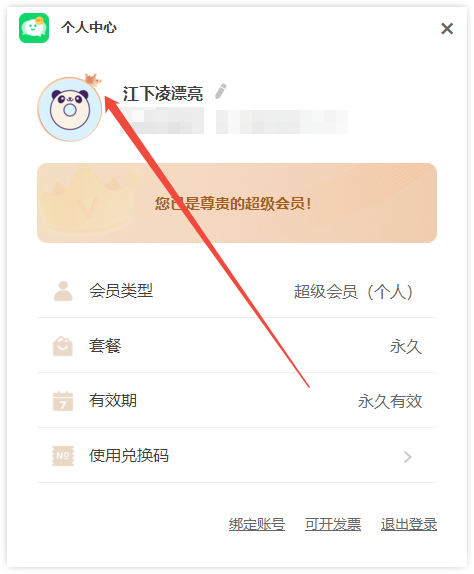Select the 会员类型 label

(x=121, y=291)
